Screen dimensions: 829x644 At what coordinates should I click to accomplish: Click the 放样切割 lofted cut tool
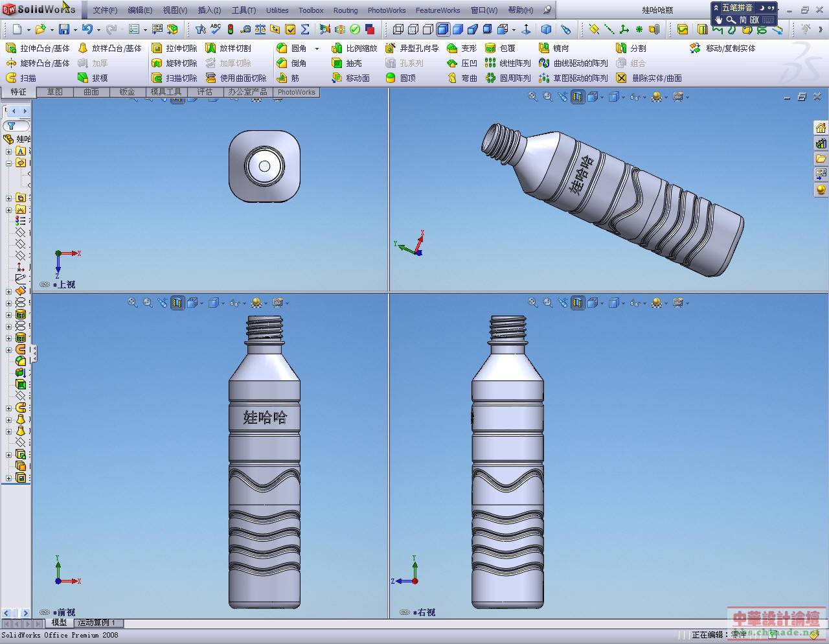228,48
